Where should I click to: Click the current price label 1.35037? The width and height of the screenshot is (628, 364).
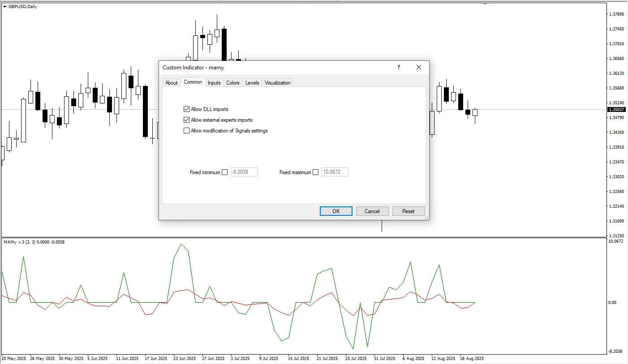[616, 110]
